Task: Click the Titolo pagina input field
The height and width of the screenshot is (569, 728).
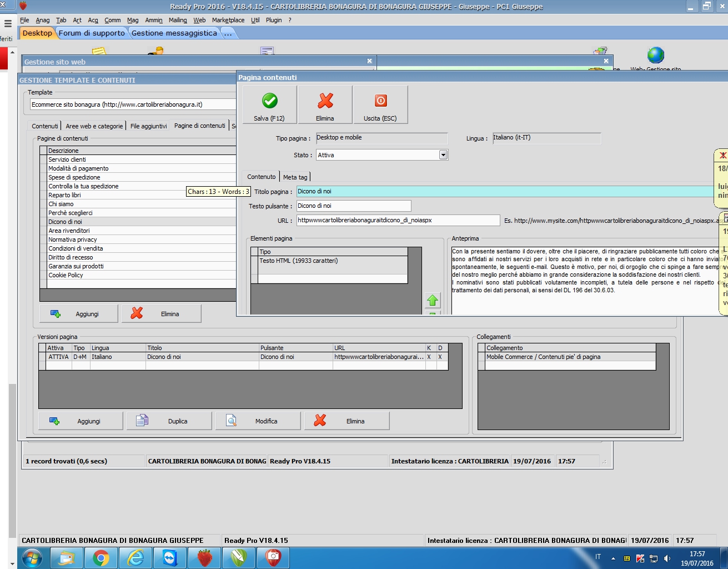Action: click(505, 192)
